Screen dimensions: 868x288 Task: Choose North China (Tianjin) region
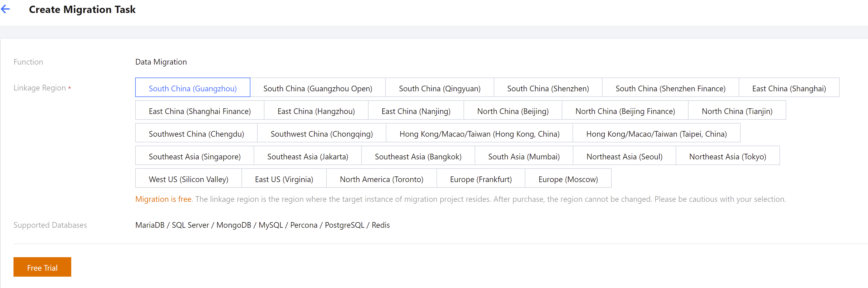pos(737,110)
